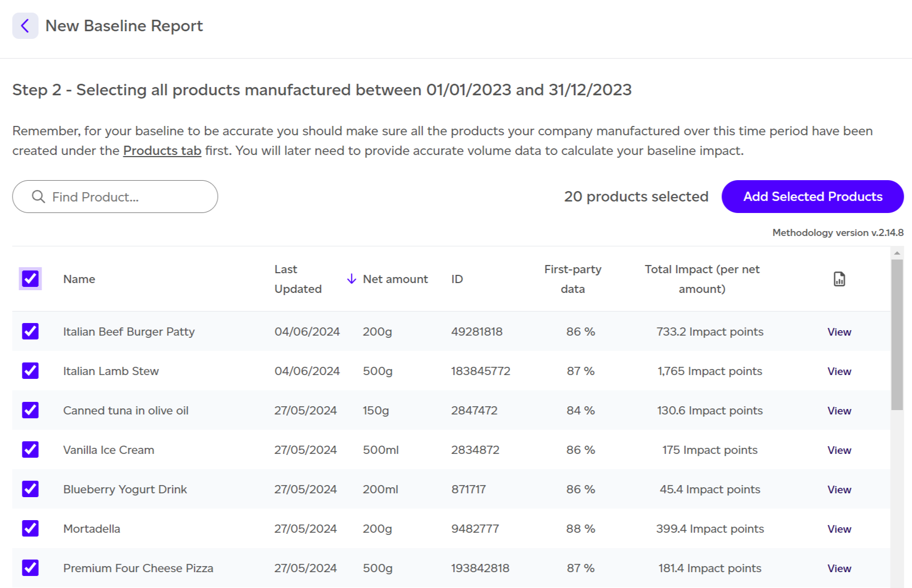The image size is (912, 588).
Task: Click the 84 % first-party data cell
Action: [x=580, y=411]
